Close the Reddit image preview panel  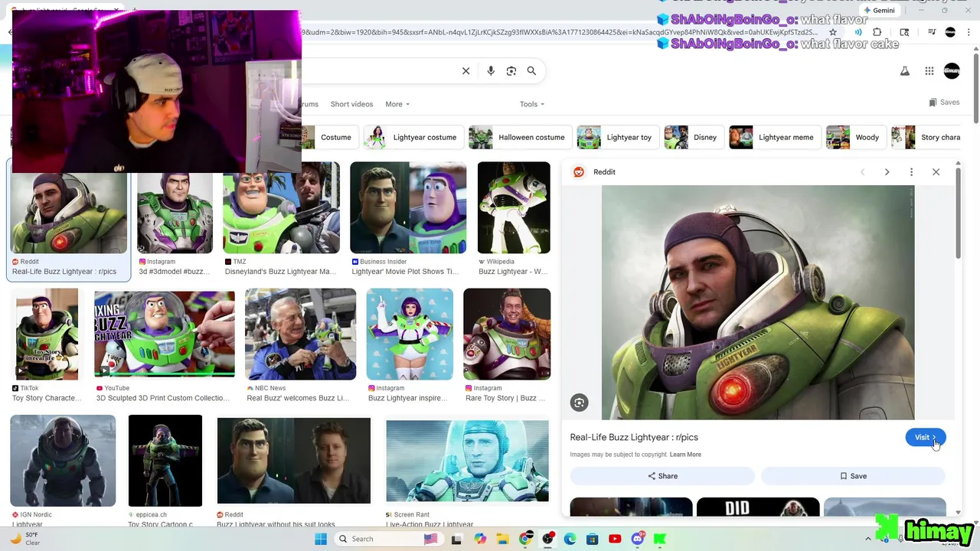[x=936, y=172]
